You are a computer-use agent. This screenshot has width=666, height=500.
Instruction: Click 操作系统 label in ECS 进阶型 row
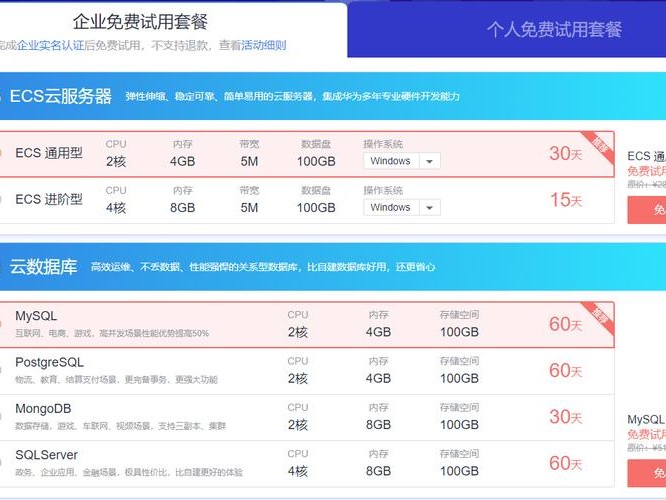tap(383, 190)
